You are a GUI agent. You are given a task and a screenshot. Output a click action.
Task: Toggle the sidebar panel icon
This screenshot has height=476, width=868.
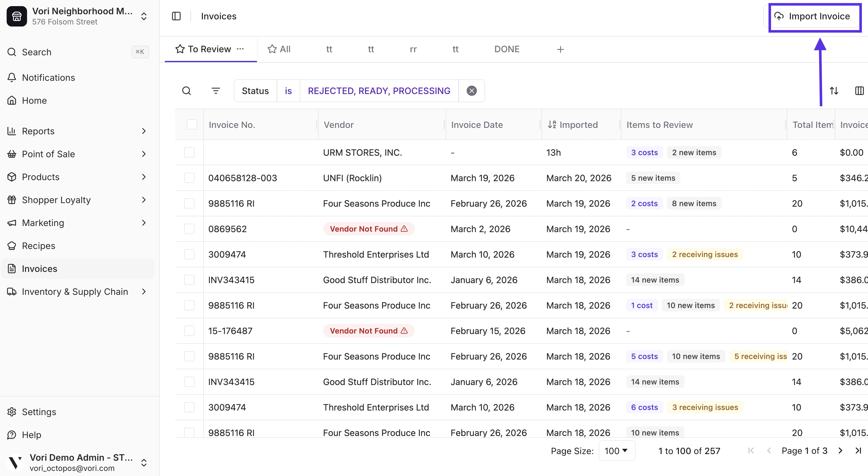coord(176,16)
